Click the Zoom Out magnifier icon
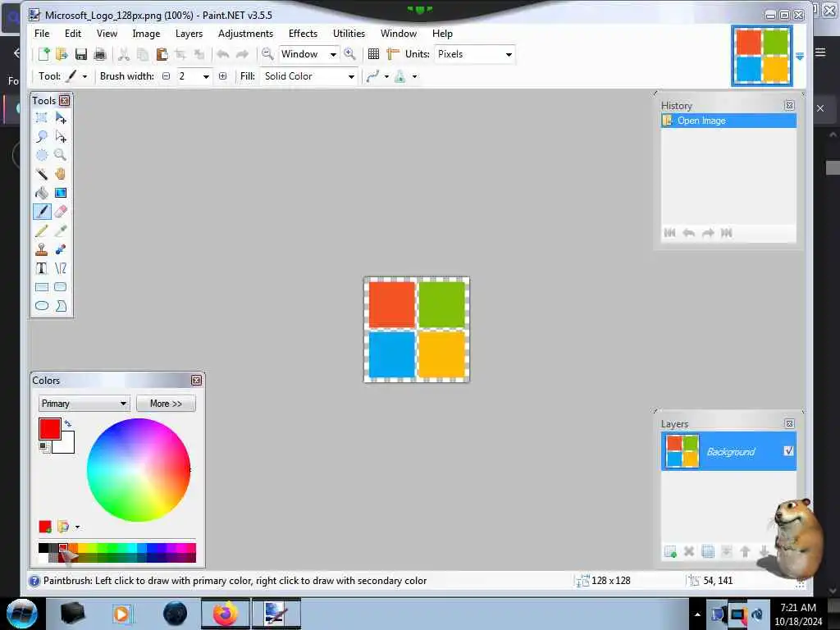This screenshot has width=840, height=630. click(267, 53)
